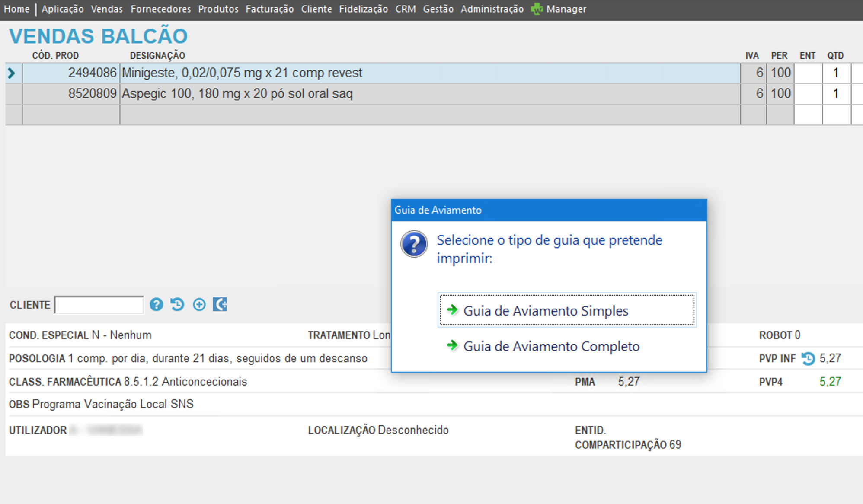
Task: Click the green Manager icon
Action: (x=537, y=9)
